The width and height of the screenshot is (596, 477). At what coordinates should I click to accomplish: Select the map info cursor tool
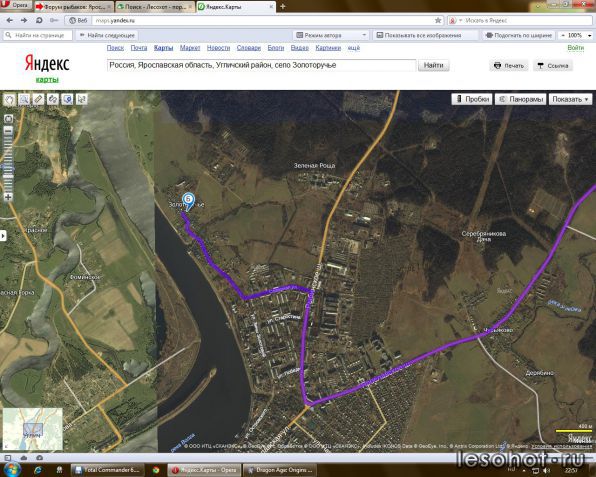tap(82, 100)
